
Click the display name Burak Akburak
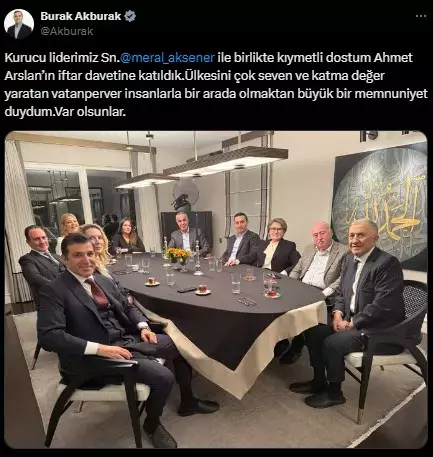pyautogui.click(x=81, y=16)
